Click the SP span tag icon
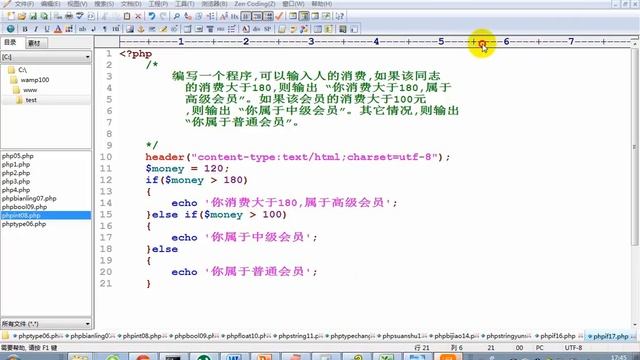This screenshot has height=360, width=640. click(x=267, y=29)
